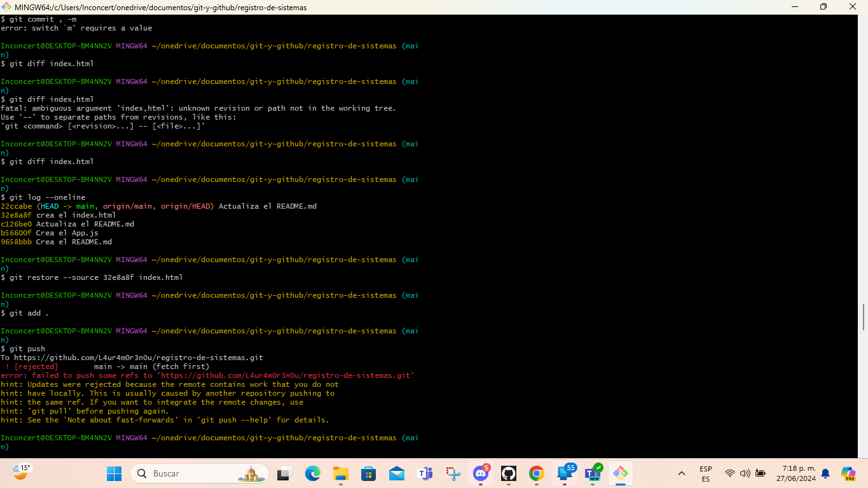Image resolution: width=868 pixels, height=488 pixels.
Task: Open the volume tray icon
Action: pyautogui.click(x=745, y=473)
